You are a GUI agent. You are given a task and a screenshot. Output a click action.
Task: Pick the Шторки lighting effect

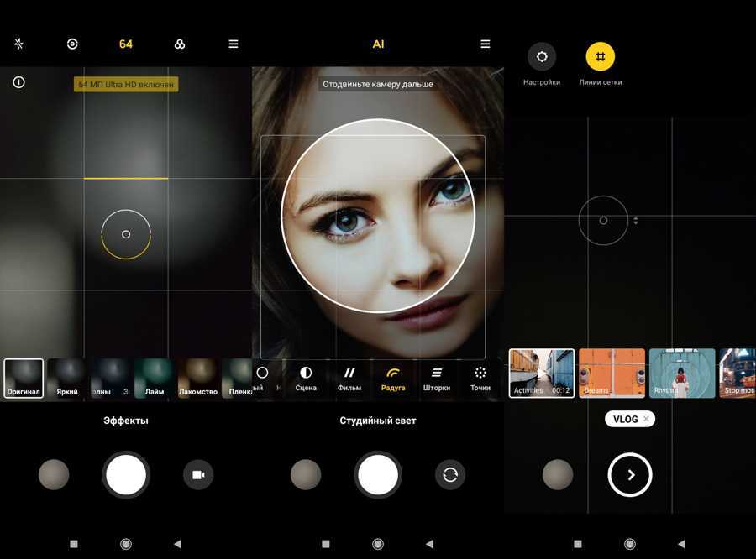click(437, 377)
